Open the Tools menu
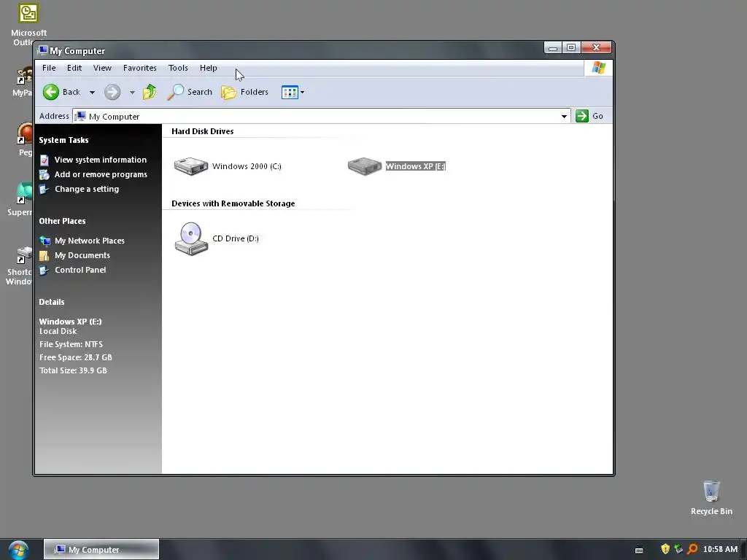747x560 pixels. click(178, 68)
